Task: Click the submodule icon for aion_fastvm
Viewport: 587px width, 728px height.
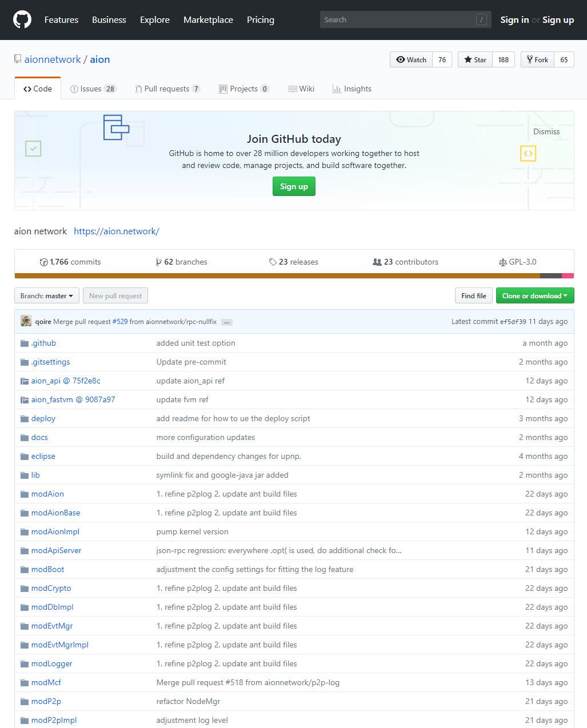Action: (x=25, y=400)
